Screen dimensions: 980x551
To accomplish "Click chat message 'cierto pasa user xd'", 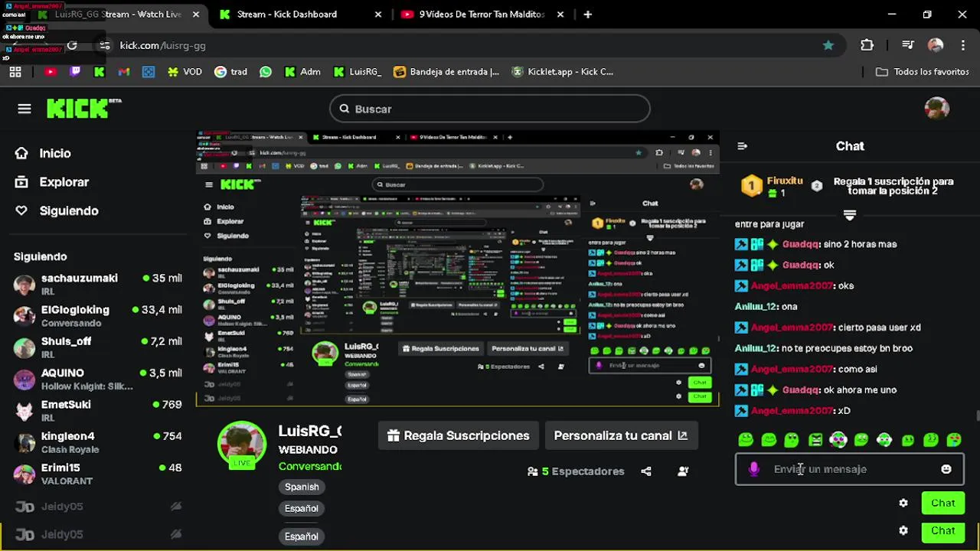I will click(879, 328).
